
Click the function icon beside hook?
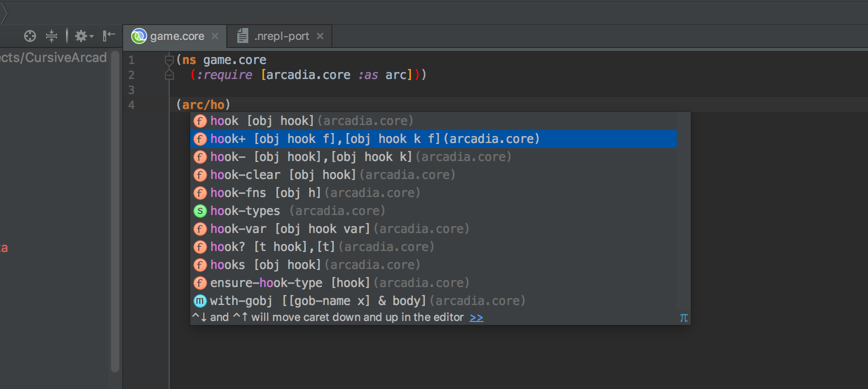point(200,247)
